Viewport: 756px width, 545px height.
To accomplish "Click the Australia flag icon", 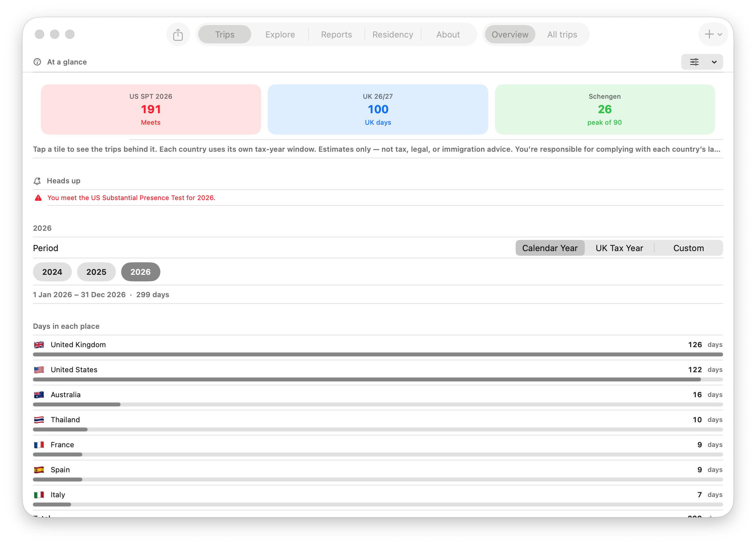I will coord(39,395).
